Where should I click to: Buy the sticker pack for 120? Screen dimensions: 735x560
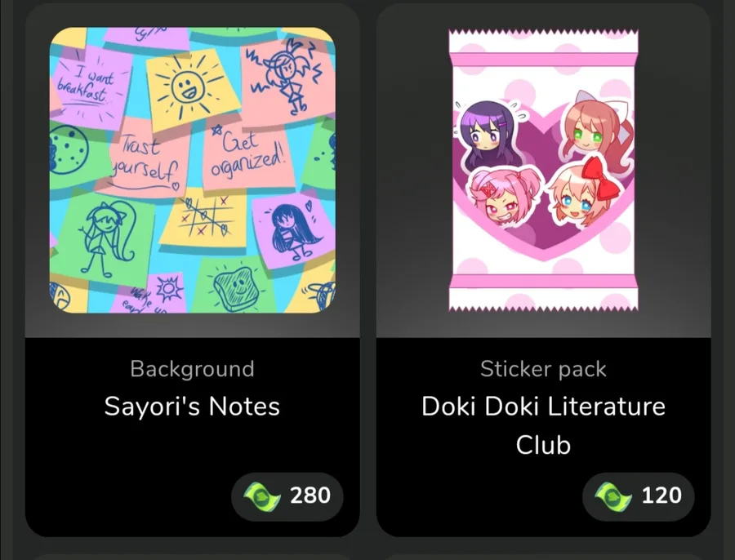point(638,496)
